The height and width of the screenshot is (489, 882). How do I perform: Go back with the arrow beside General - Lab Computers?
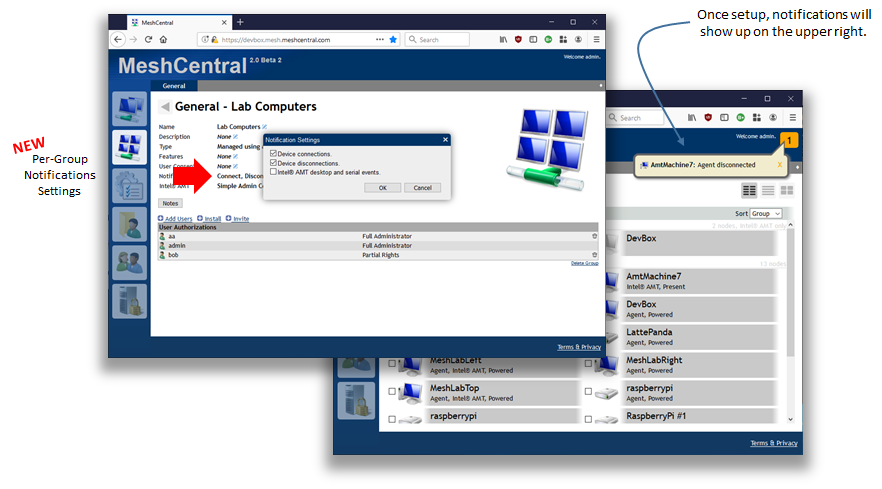click(x=165, y=106)
